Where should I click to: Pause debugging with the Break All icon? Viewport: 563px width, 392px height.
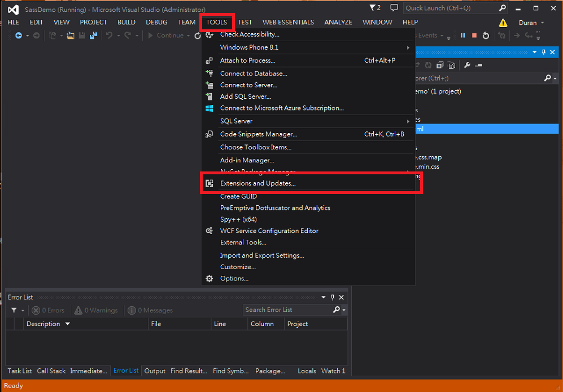pyautogui.click(x=463, y=35)
